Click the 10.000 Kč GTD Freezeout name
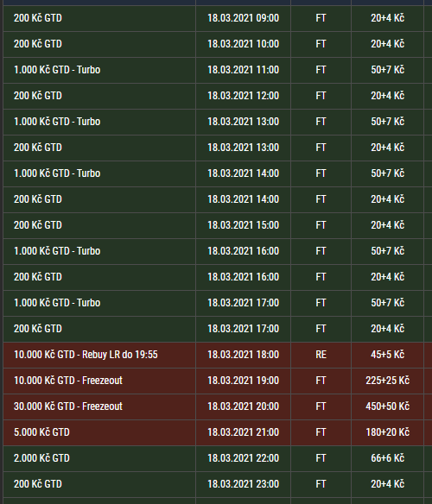The width and height of the screenshot is (432, 504). (68, 381)
